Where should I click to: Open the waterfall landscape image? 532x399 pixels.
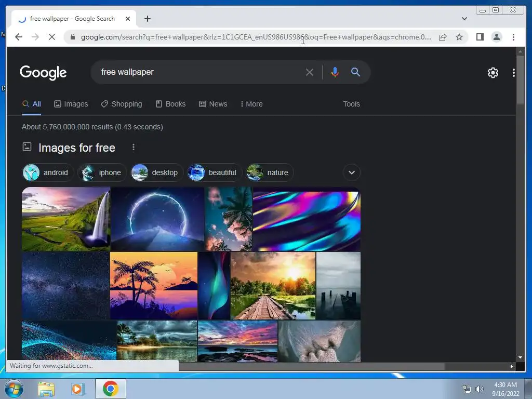[66, 219]
